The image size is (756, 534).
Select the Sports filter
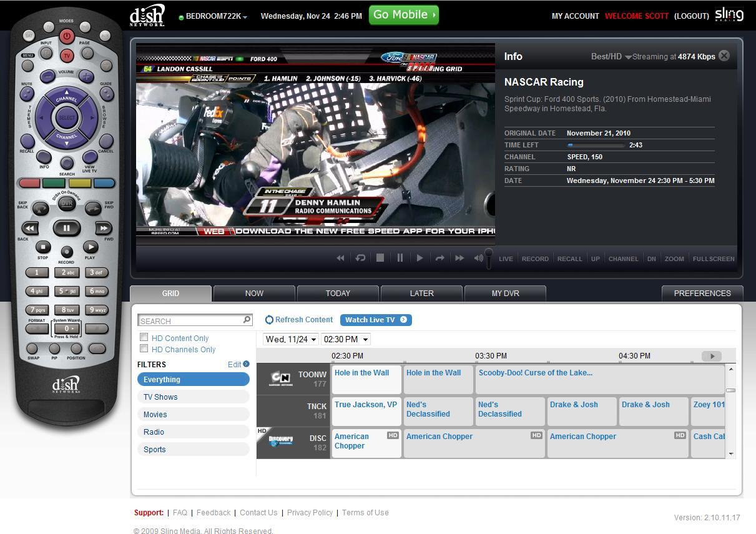194,449
